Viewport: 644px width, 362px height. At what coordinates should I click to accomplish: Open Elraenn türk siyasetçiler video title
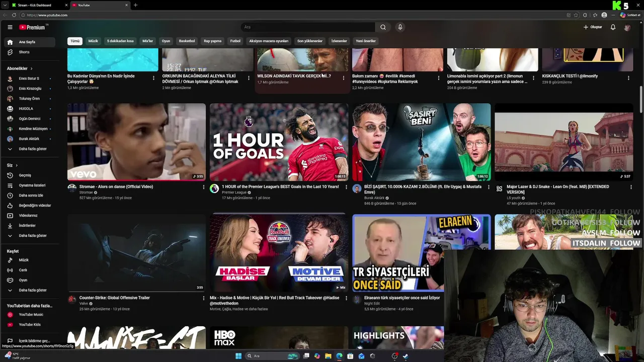[x=402, y=298]
